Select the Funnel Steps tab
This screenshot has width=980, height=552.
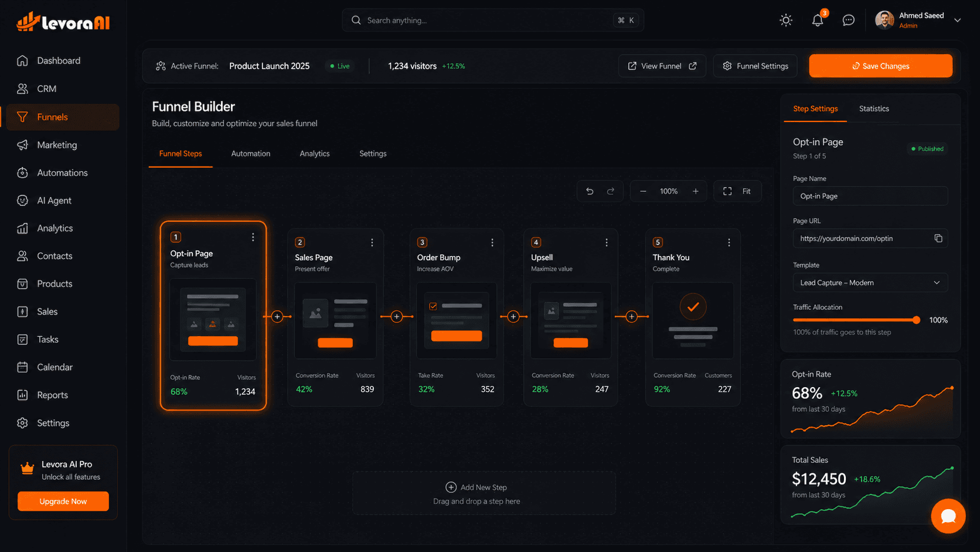(x=181, y=154)
